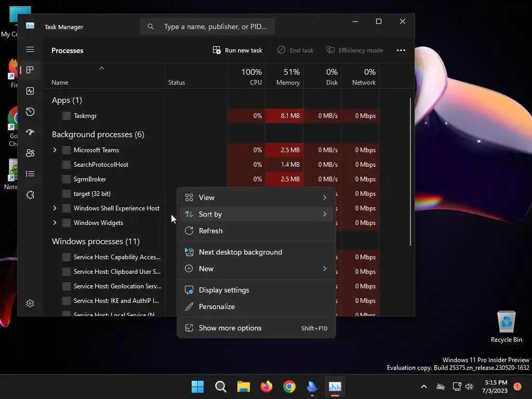Open the Recycle Bin desktop icon
Viewport: 532px width, 399px height.
coord(506,327)
